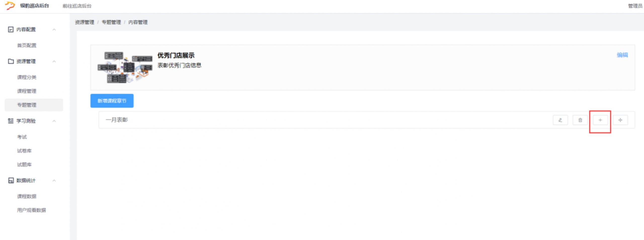Click the 银豹巡店后台 logo icon
644x240 pixels.
pyautogui.click(x=10, y=6)
